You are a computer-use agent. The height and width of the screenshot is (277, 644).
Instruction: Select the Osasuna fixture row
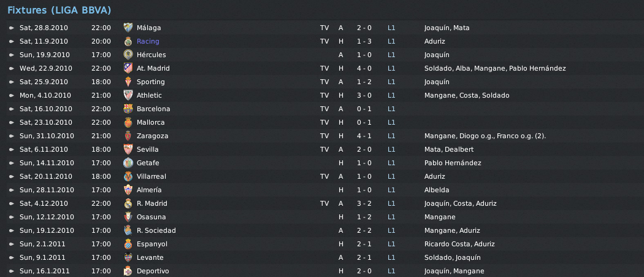(325, 217)
